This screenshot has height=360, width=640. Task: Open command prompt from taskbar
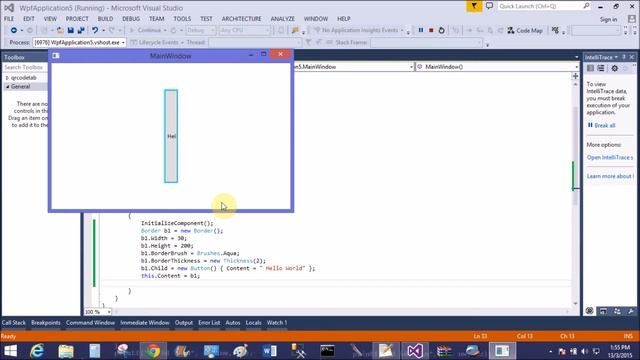point(327,351)
